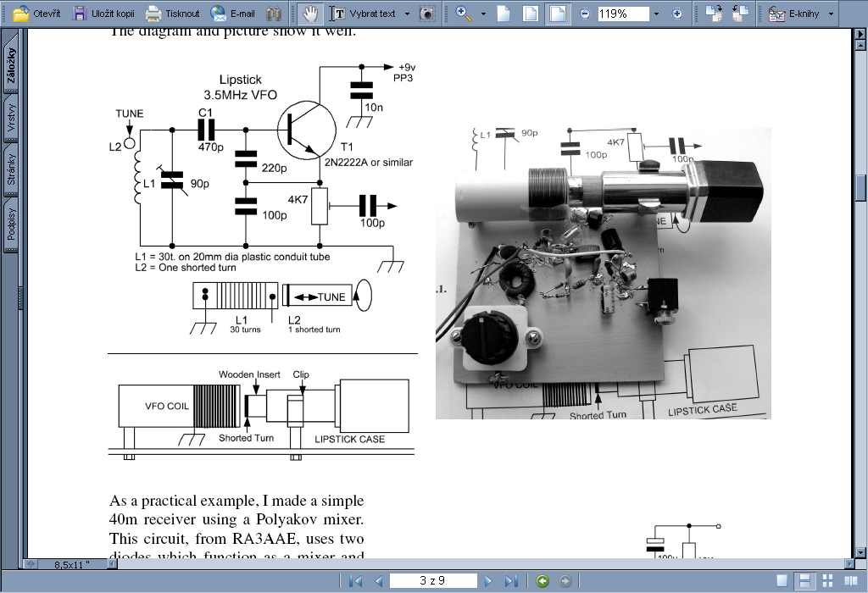Click Uložit kopii to save a copy
The width and height of the screenshot is (868, 593).
click(x=104, y=14)
